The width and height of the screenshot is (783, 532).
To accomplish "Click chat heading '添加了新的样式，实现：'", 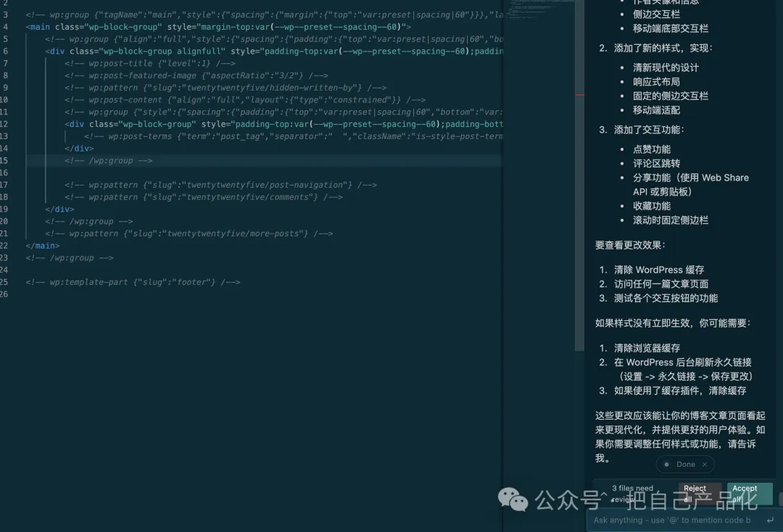I will pyautogui.click(x=663, y=48).
